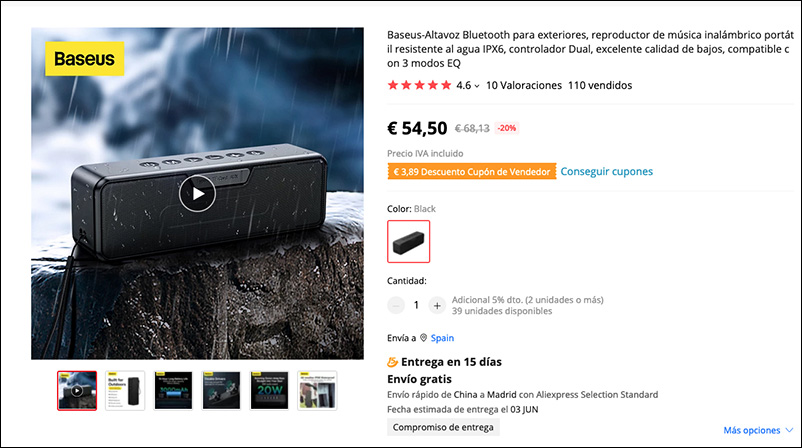Click the Baseus brand logo

84,59
